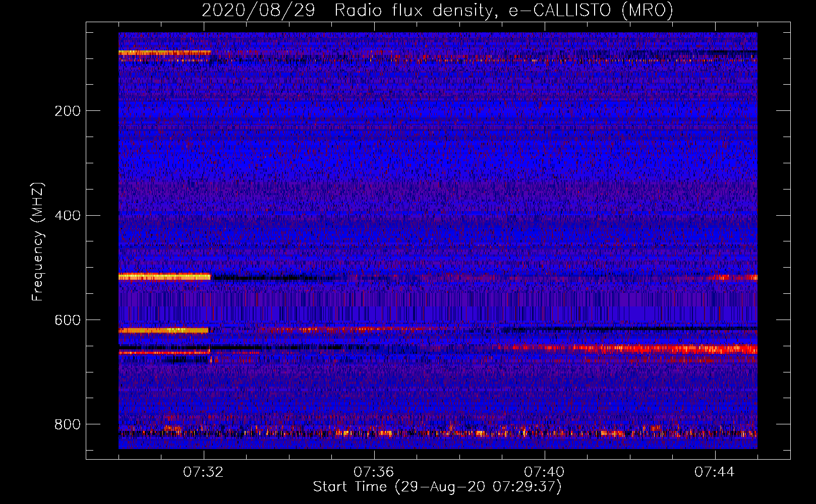
Task: Click the 07:36 time tick label
Action: [x=374, y=472]
